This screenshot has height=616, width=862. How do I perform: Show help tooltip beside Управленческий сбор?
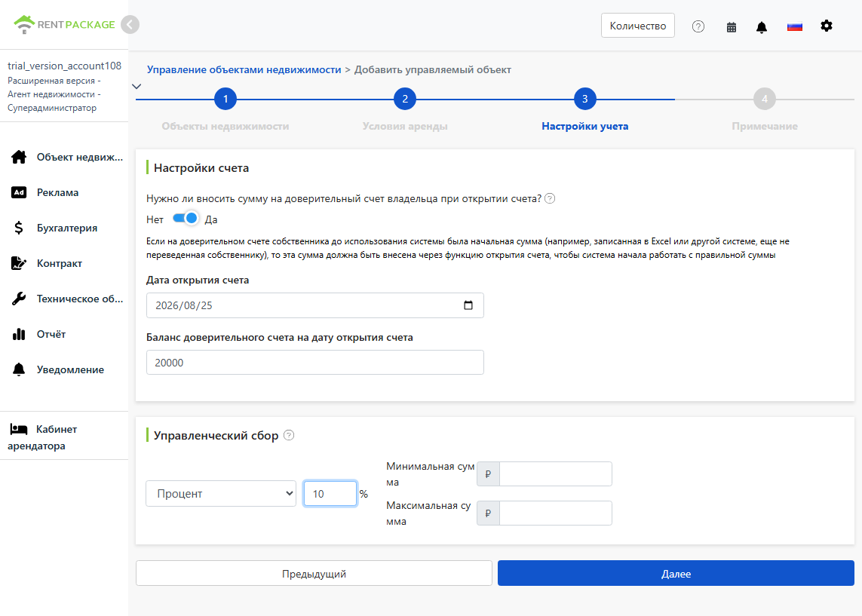click(289, 435)
